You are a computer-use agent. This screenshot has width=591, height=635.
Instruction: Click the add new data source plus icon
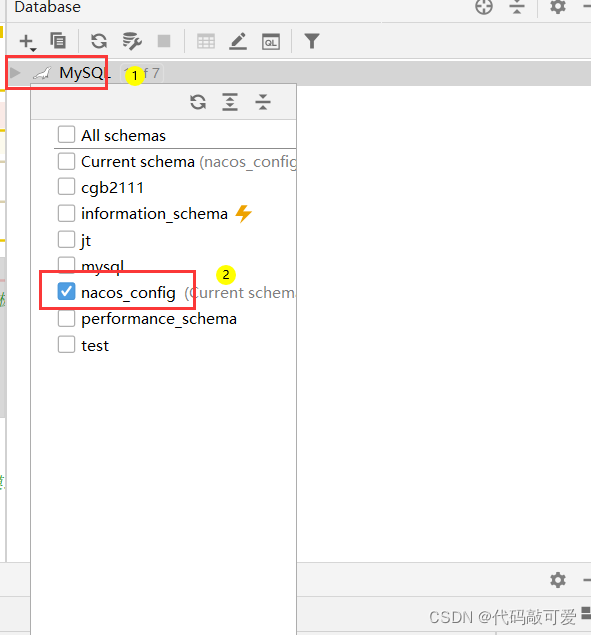click(x=28, y=42)
